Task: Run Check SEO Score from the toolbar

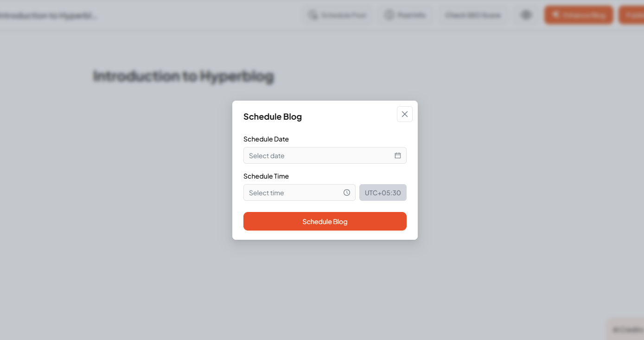Action: (472, 14)
